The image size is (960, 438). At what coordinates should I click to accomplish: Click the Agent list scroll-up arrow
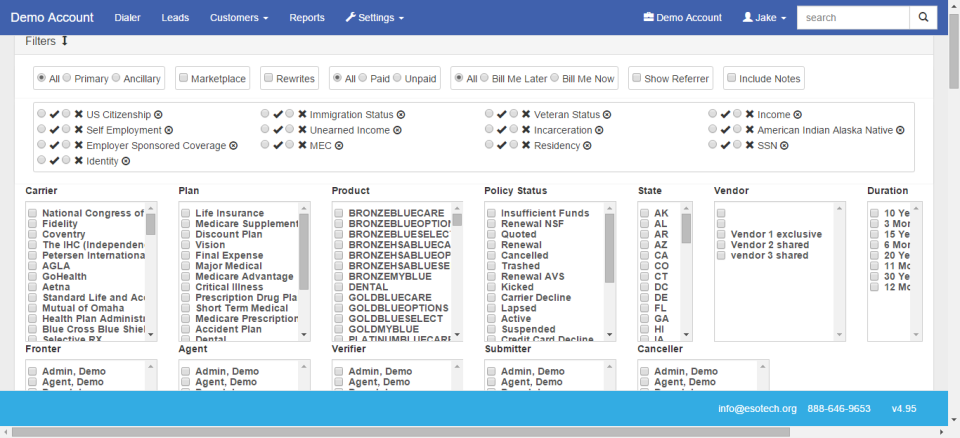click(304, 366)
